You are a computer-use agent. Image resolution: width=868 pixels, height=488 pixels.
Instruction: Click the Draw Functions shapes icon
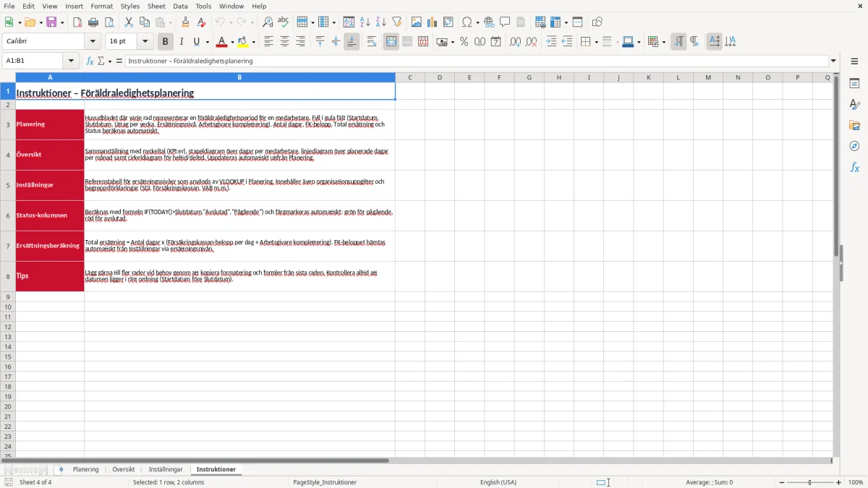pos(597,22)
